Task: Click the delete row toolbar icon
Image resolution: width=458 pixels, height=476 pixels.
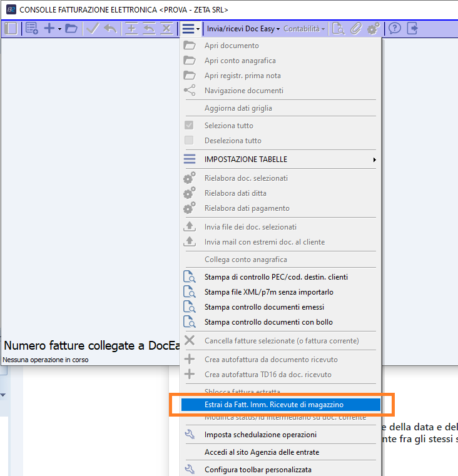Action: coord(166,29)
